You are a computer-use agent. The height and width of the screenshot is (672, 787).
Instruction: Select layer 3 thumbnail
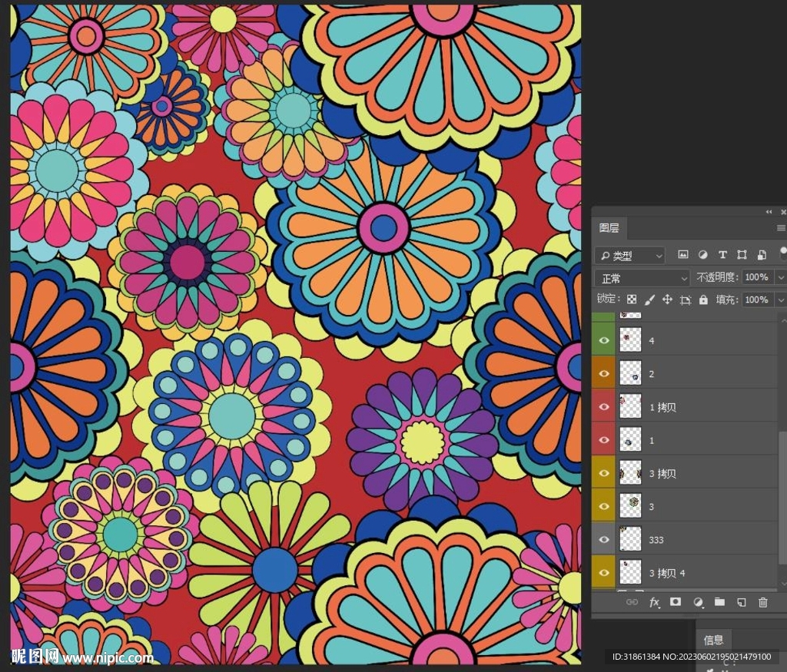(630, 506)
